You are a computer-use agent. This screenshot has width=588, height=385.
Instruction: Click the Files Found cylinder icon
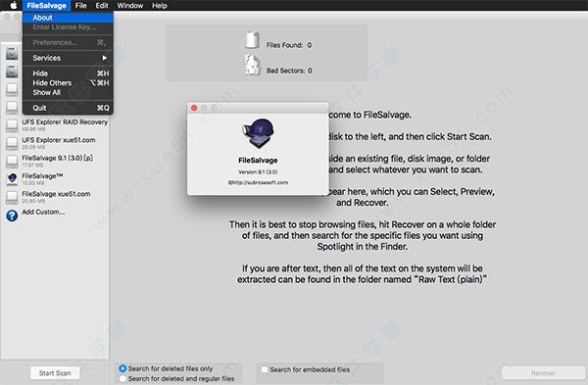[252, 40]
